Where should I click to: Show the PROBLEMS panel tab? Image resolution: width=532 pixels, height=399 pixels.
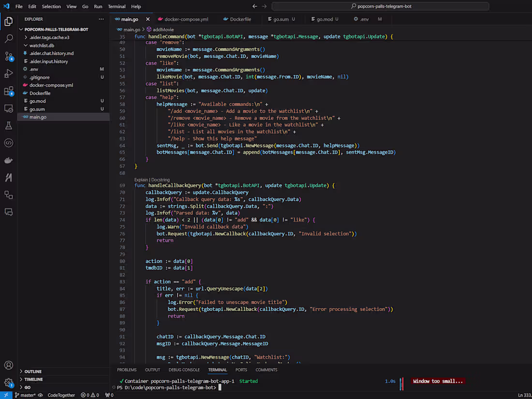click(x=127, y=370)
